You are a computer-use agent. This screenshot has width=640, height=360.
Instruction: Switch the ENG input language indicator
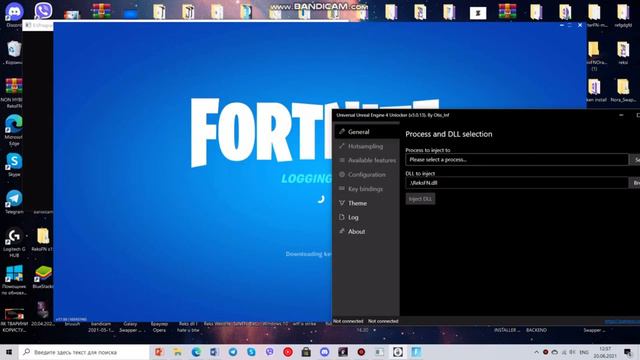(x=584, y=352)
